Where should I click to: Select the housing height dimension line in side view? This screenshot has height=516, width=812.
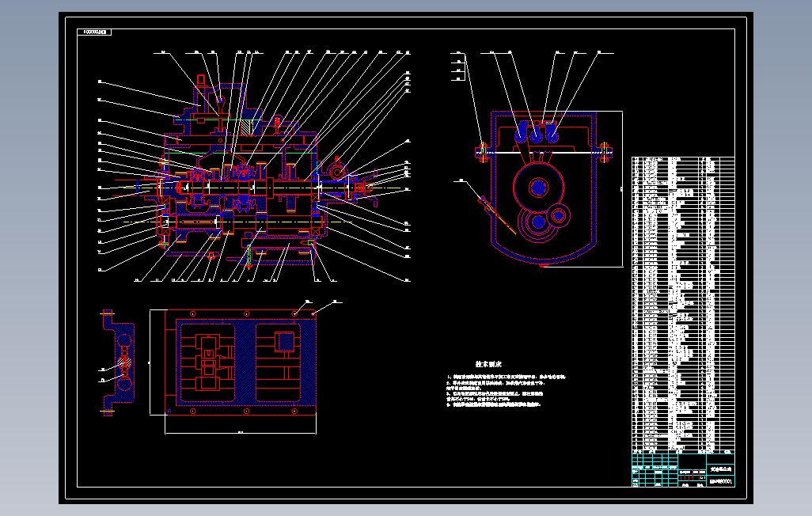coord(622,189)
